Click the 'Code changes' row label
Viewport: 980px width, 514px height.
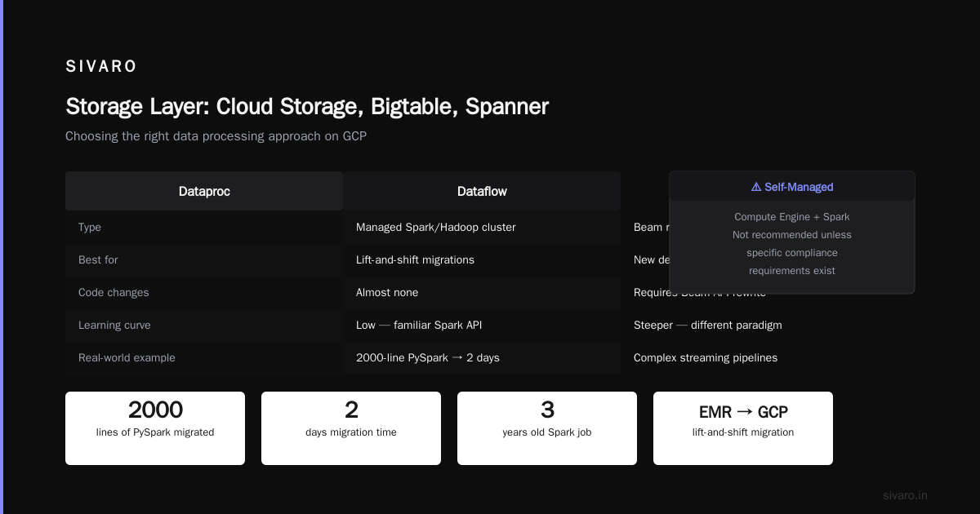point(114,292)
